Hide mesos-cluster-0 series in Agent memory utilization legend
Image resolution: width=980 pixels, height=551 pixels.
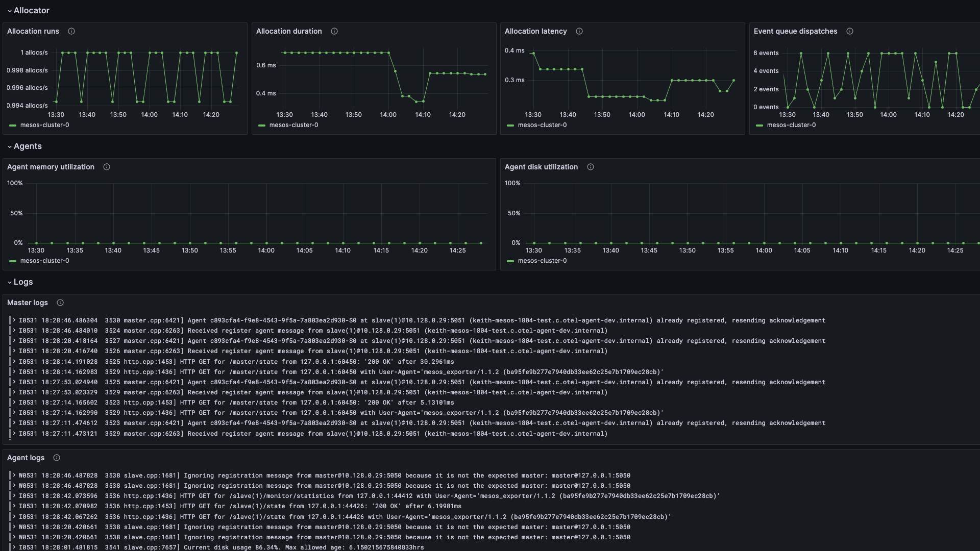(44, 261)
